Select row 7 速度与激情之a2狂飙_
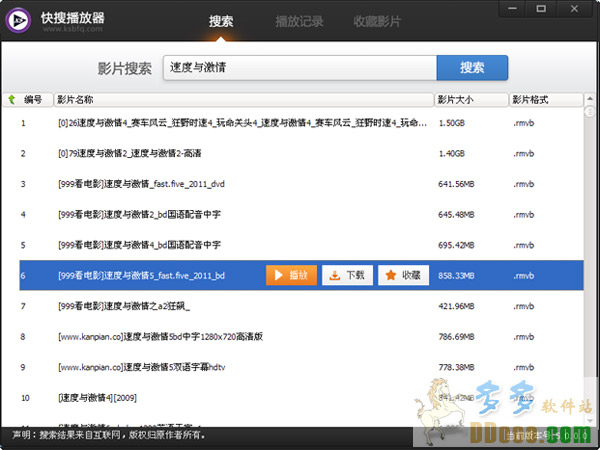This screenshot has height=450, width=600. [302, 306]
